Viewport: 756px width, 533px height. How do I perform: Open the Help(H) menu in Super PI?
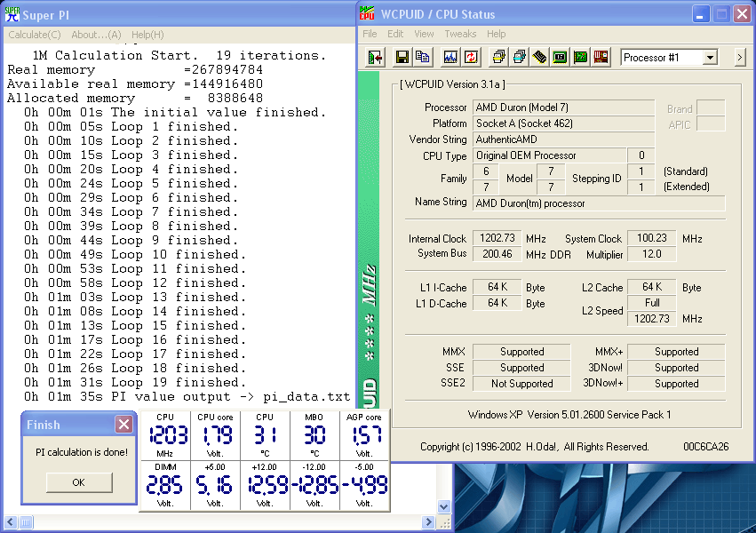click(147, 35)
